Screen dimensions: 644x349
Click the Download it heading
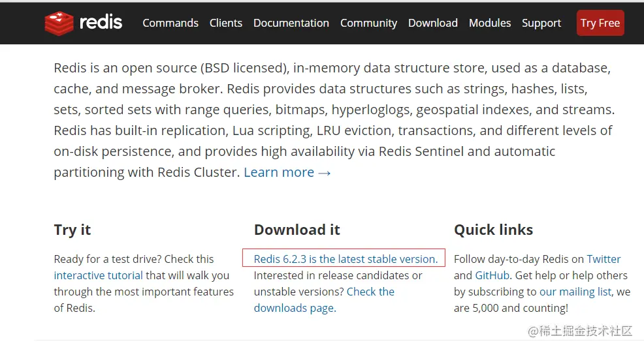point(297,230)
